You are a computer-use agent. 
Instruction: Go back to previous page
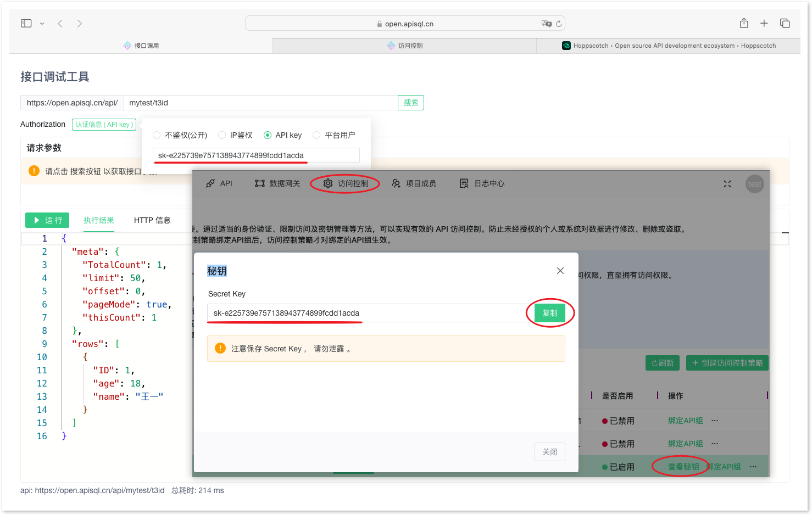[x=60, y=24]
